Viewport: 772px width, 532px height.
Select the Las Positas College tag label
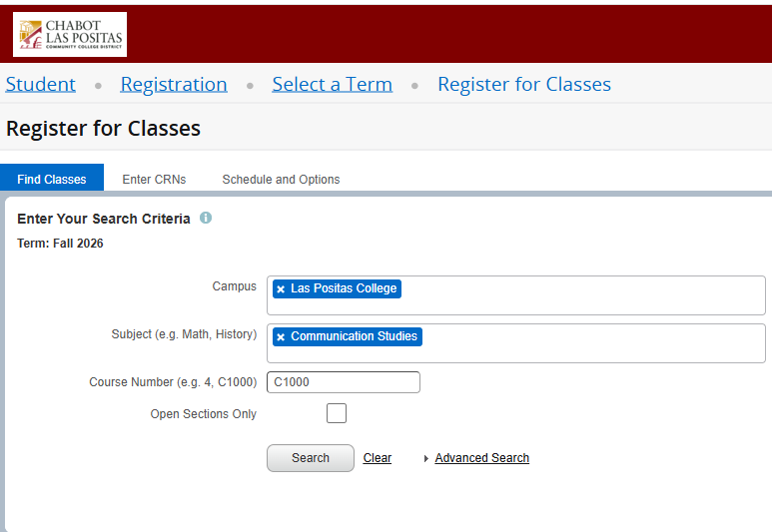(344, 288)
